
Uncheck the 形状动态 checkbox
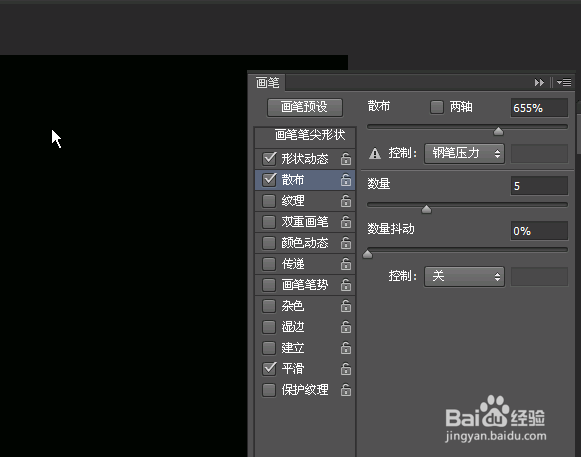pos(269,159)
